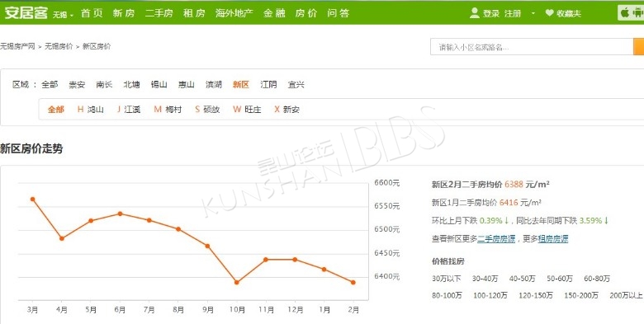Click the Anjuke logo
Viewport: 644px width, 324px height.
coord(26,12)
